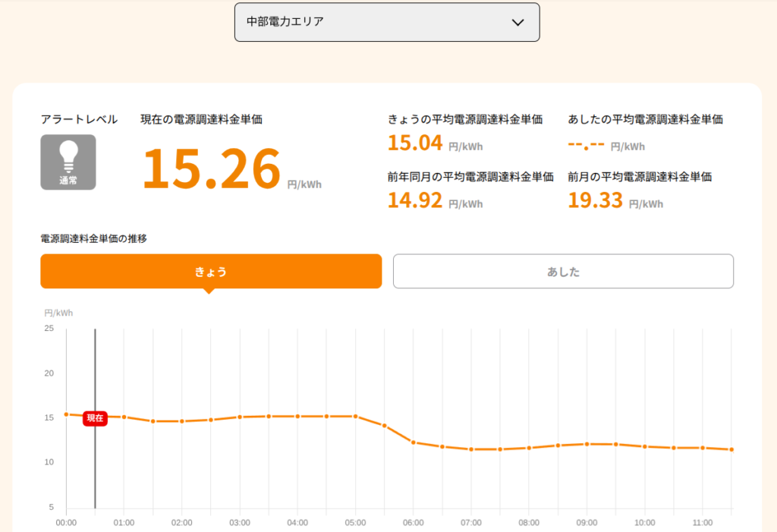This screenshot has width=777, height=532.
Task: Select the きょう tab
Action: (x=211, y=271)
